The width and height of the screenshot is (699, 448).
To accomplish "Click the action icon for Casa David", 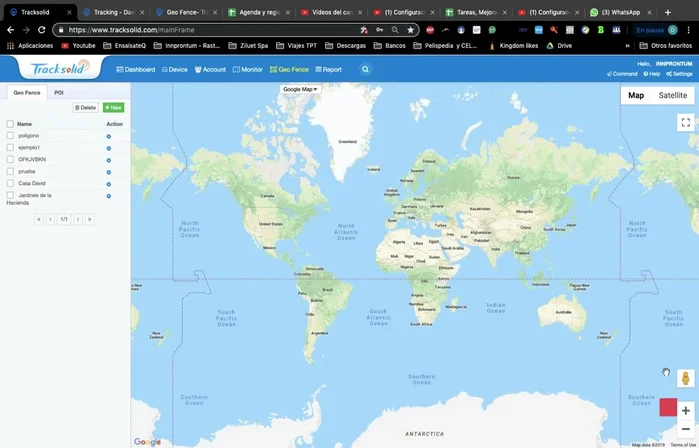I will coord(109,184).
